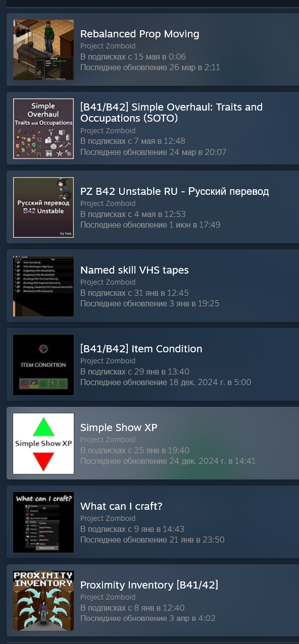Screen dimensions: 299x644
Task: Open Proximity Inventory [B41/42] title link
Action: 149,585
